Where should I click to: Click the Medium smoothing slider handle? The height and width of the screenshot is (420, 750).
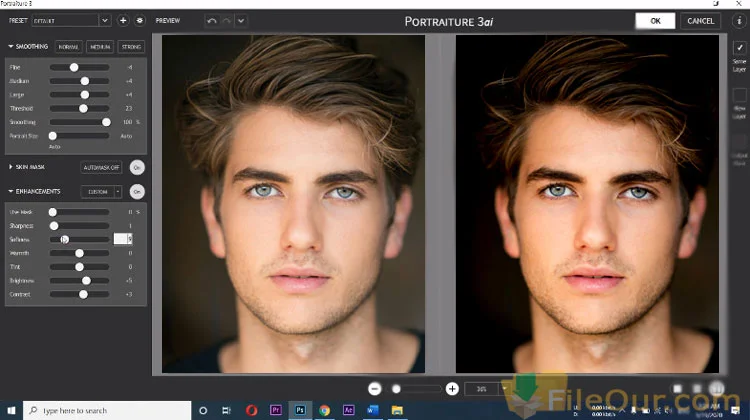click(x=85, y=81)
